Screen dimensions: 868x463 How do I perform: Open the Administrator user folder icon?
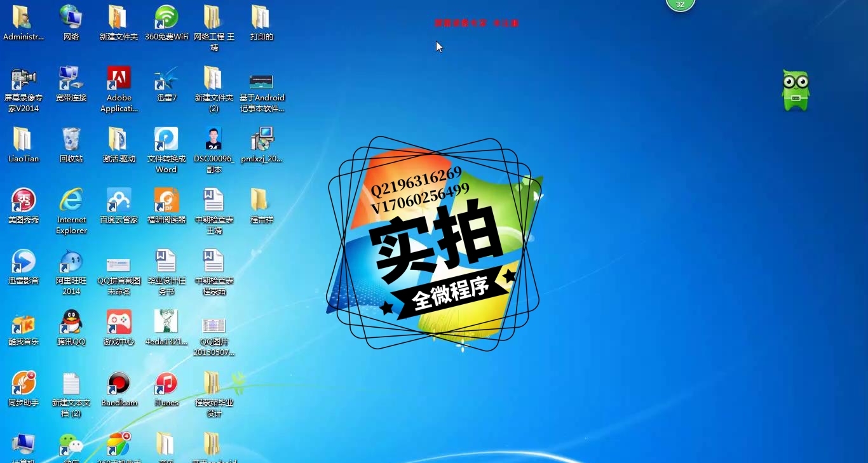[x=24, y=23]
